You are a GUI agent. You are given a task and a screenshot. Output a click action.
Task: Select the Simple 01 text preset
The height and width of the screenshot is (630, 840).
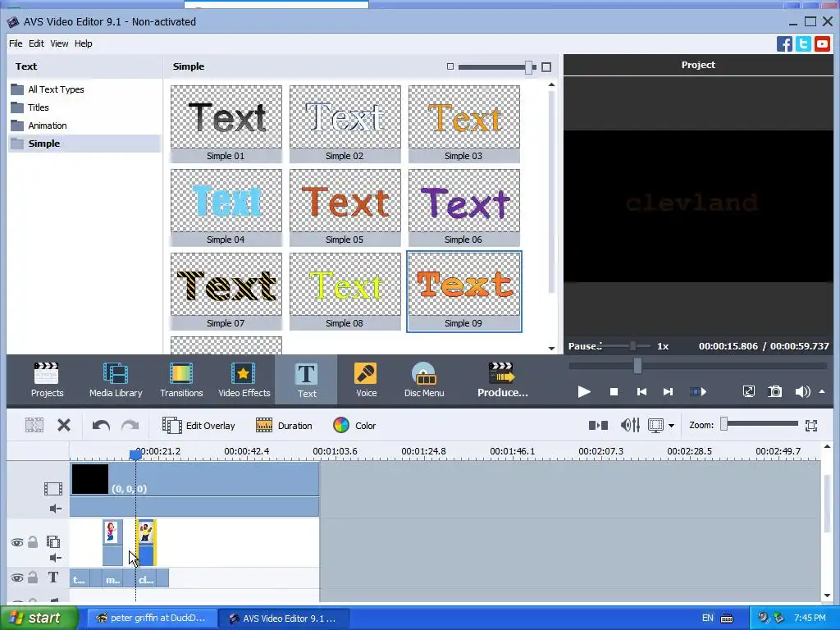pos(226,124)
